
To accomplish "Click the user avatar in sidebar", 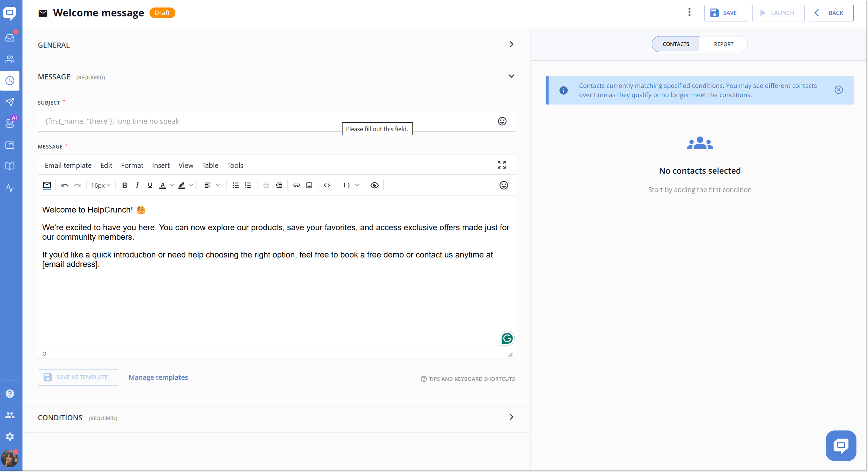I will tap(9, 459).
